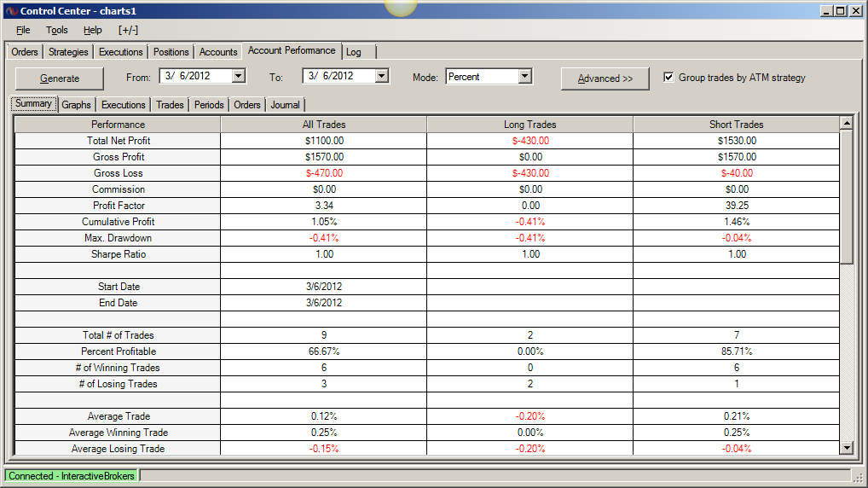The height and width of the screenshot is (488, 868).
Task: Click the All Trades column header
Action: (324, 125)
